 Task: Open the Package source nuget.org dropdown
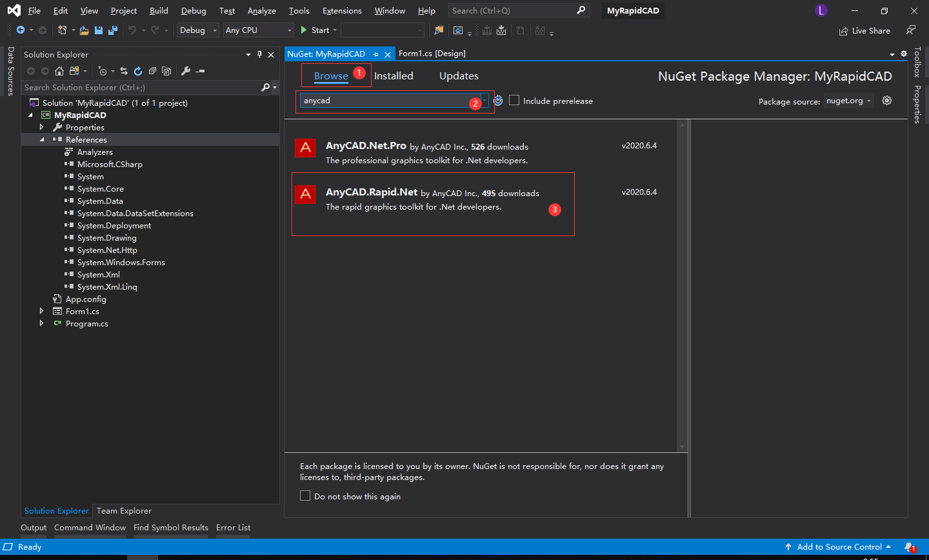pos(847,100)
